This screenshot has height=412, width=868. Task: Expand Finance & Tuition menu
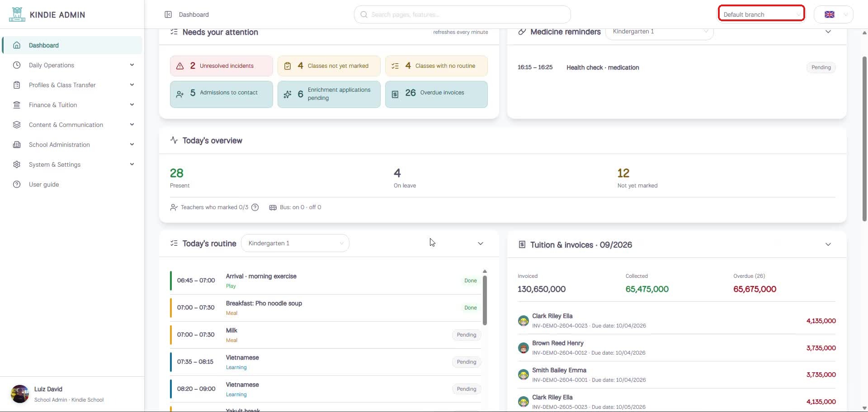click(72, 105)
